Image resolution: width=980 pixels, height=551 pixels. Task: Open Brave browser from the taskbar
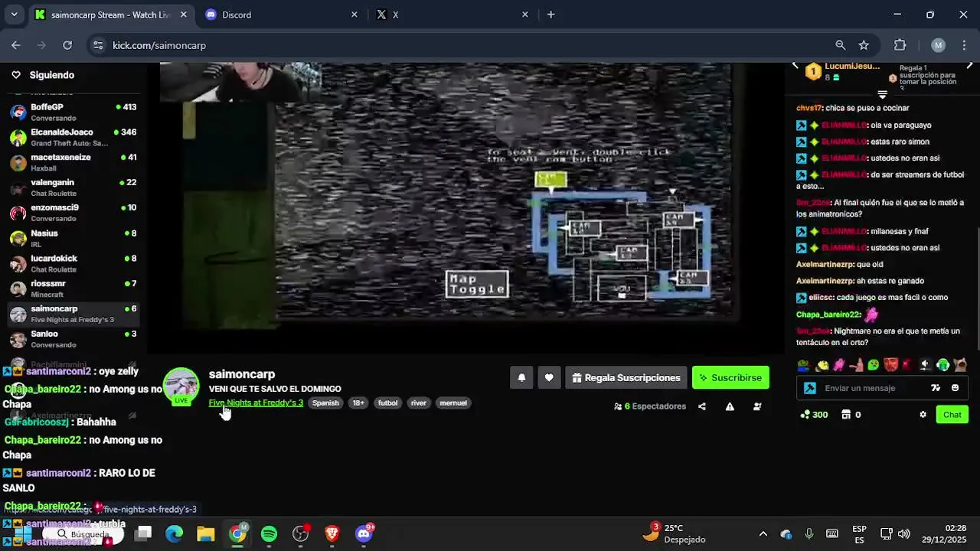pyautogui.click(x=332, y=533)
